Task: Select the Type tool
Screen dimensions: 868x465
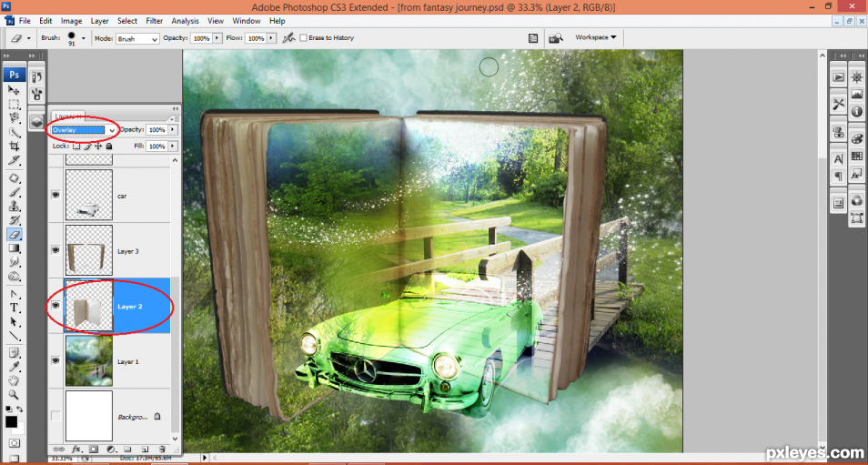Action: (14, 308)
